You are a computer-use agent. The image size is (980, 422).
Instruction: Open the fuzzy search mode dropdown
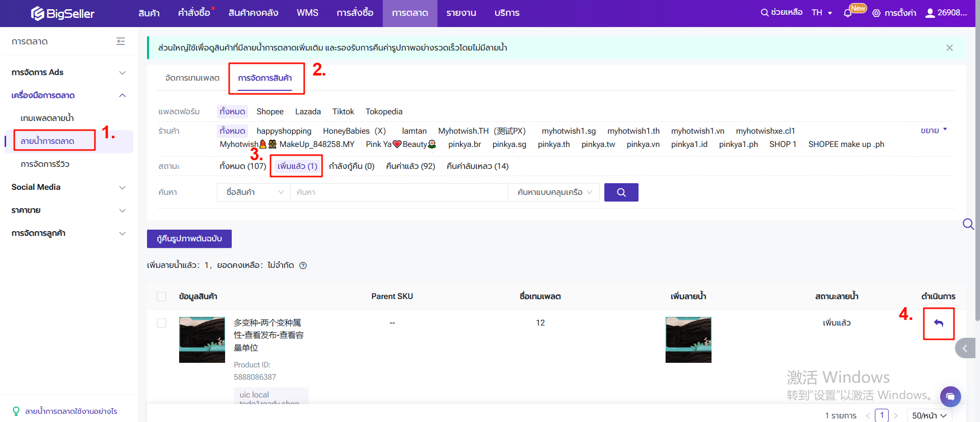tap(554, 192)
